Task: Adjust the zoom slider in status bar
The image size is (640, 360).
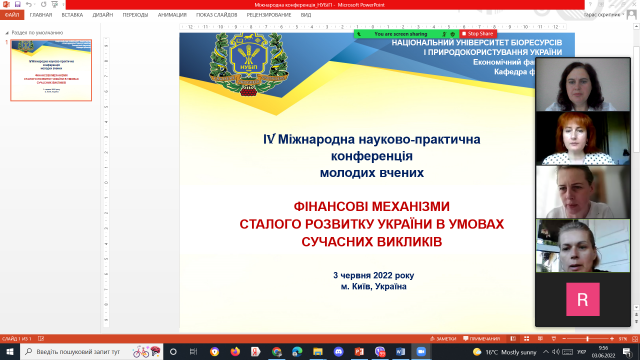Action: point(588,339)
